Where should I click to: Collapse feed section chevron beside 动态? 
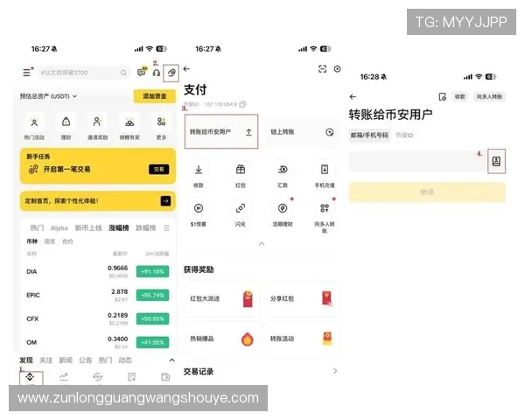tap(171, 360)
